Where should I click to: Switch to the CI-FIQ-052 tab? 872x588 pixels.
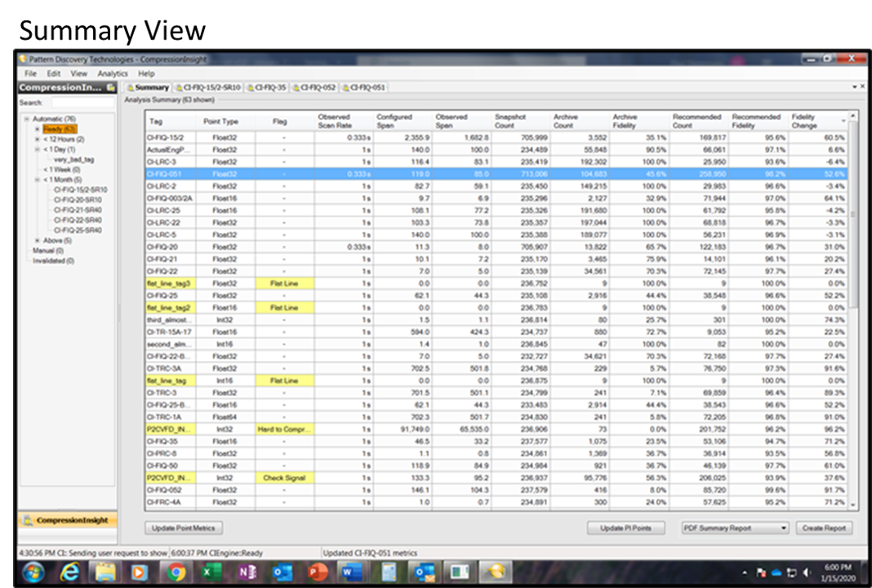pyautogui.click(x=317, y=87)
